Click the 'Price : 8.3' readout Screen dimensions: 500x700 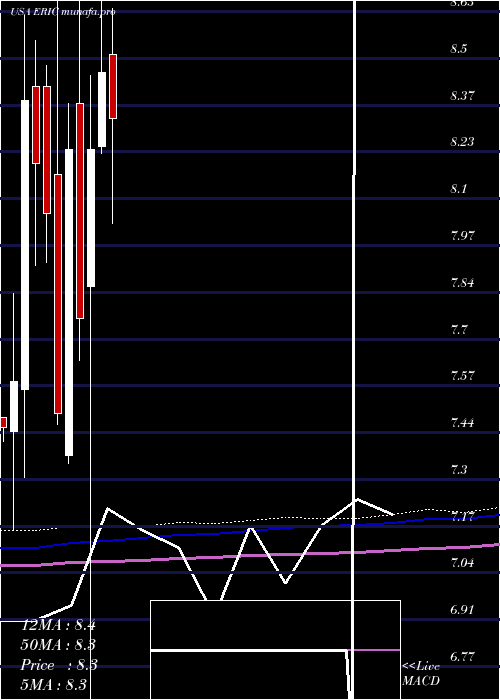58,665
